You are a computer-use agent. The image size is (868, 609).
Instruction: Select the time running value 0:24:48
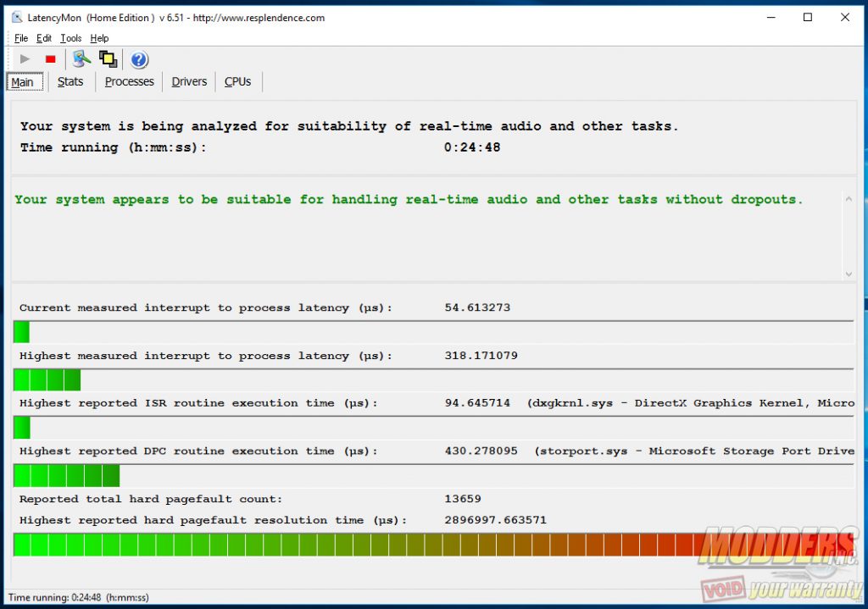point(472,147)
